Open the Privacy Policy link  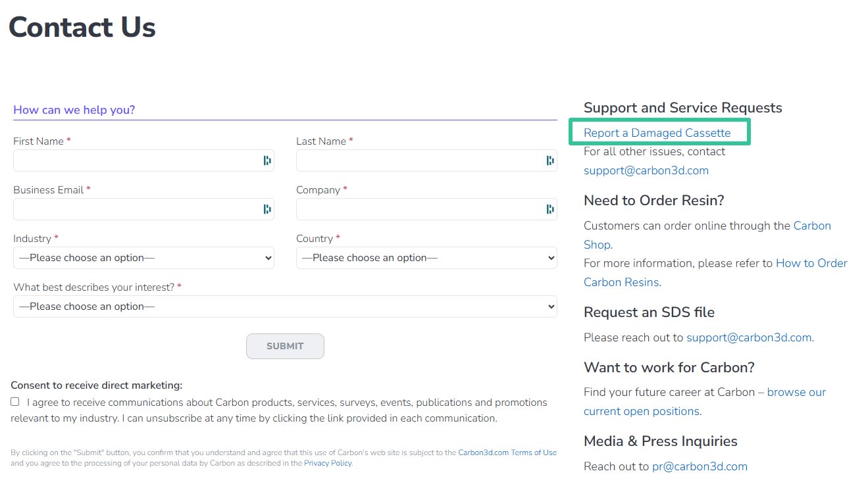(328, 463)
